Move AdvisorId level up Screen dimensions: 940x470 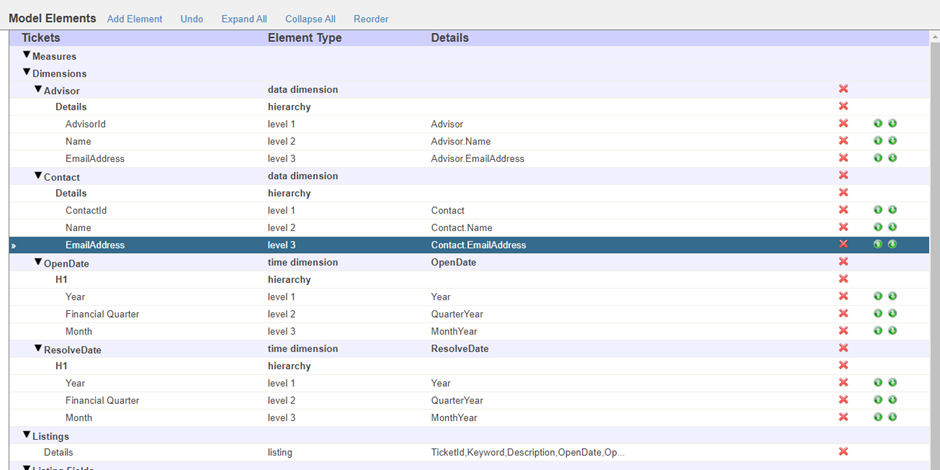(x=878, y=124)
